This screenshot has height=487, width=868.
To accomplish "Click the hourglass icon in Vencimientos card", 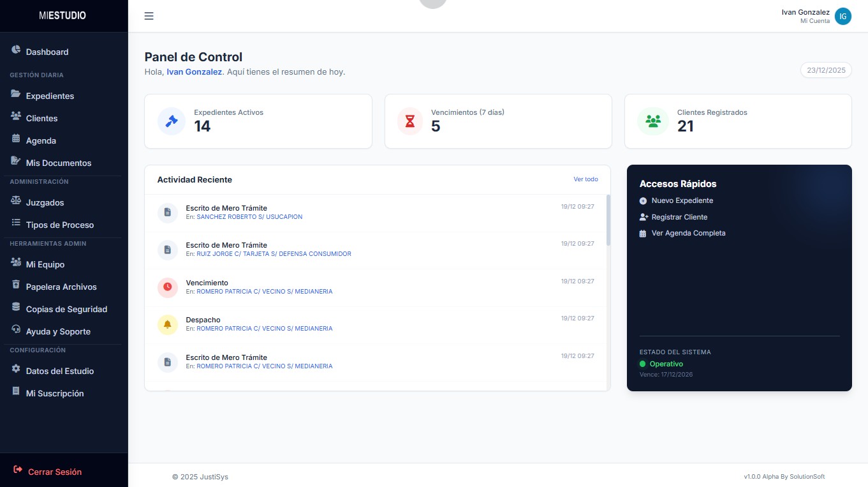I will (410, 121).
